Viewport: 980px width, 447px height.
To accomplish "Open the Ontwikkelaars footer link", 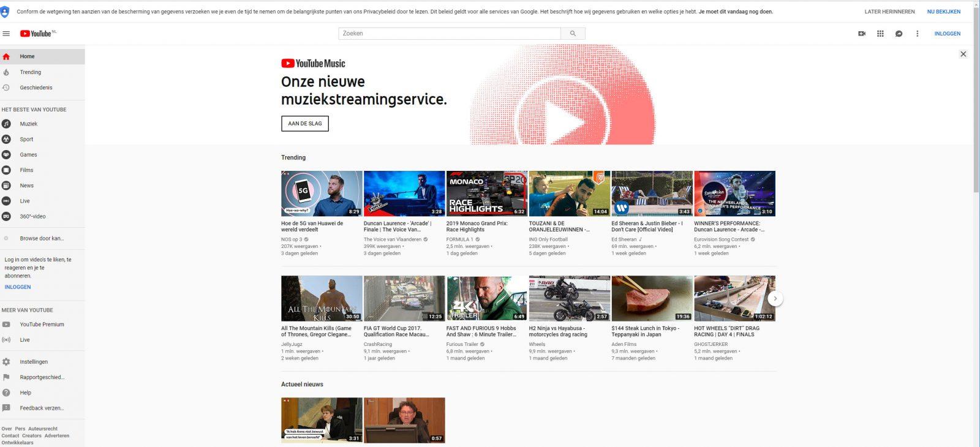I will pyautogui.click(x=17, y=443).
